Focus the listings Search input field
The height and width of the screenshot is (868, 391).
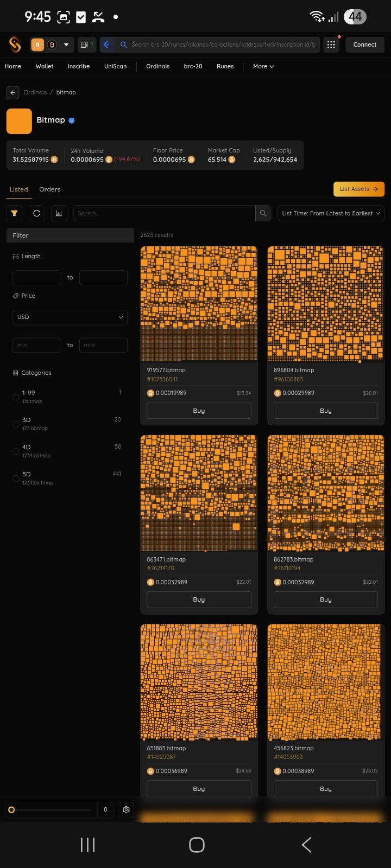point(165,213)
